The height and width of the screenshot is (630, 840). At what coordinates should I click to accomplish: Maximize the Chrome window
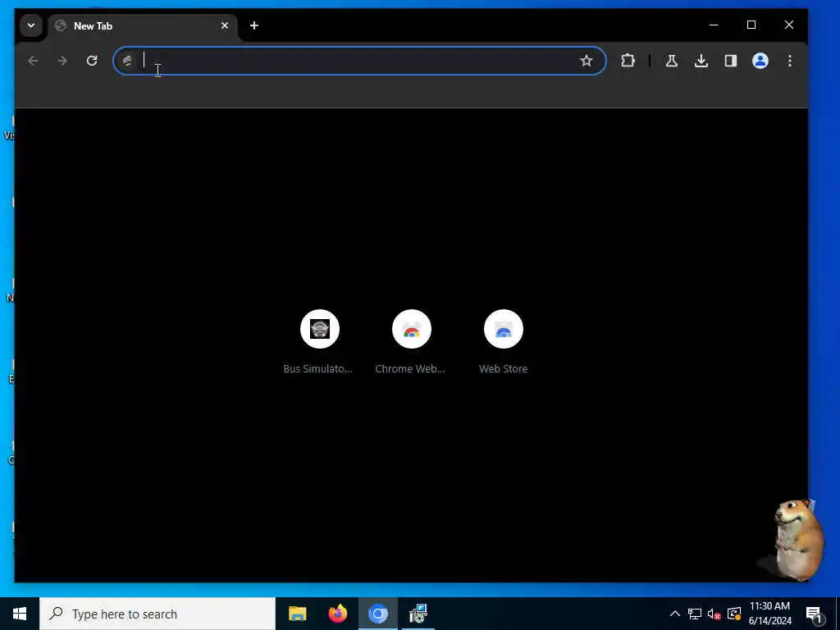coord(751,25)
